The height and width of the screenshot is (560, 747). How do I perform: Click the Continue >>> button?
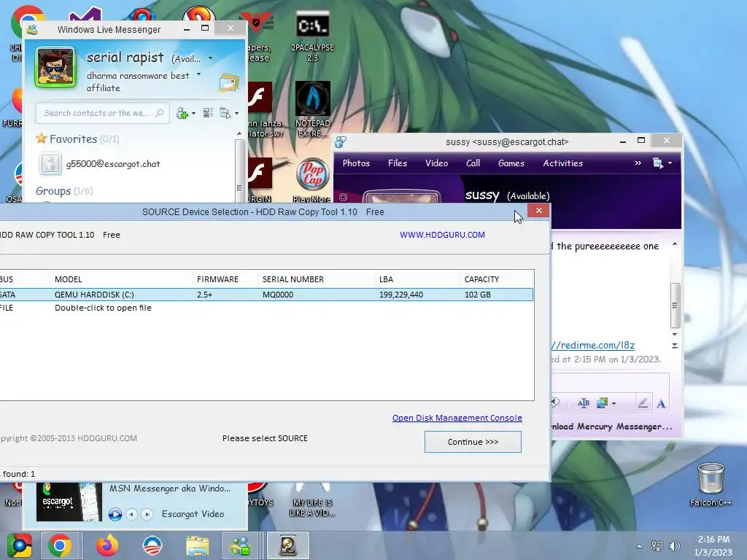473,442
